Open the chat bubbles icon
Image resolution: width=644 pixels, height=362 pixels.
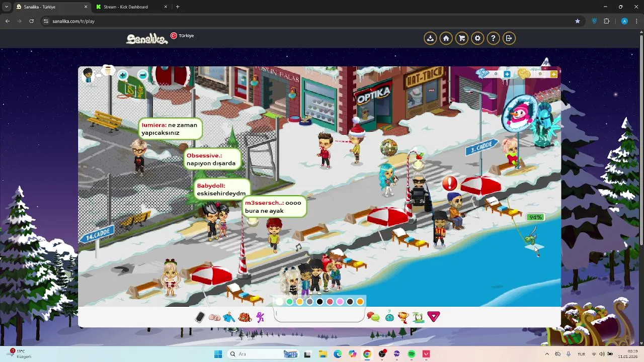(373, 317)
